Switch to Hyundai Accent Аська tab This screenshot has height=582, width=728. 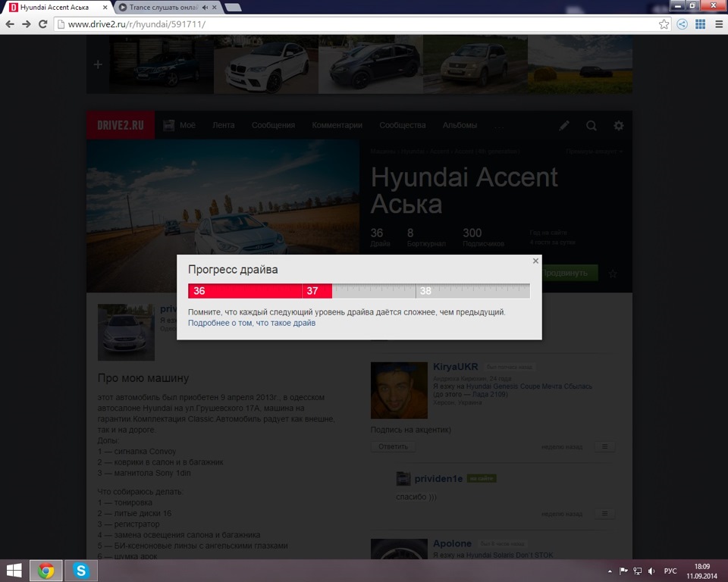(x=55, y=8)
